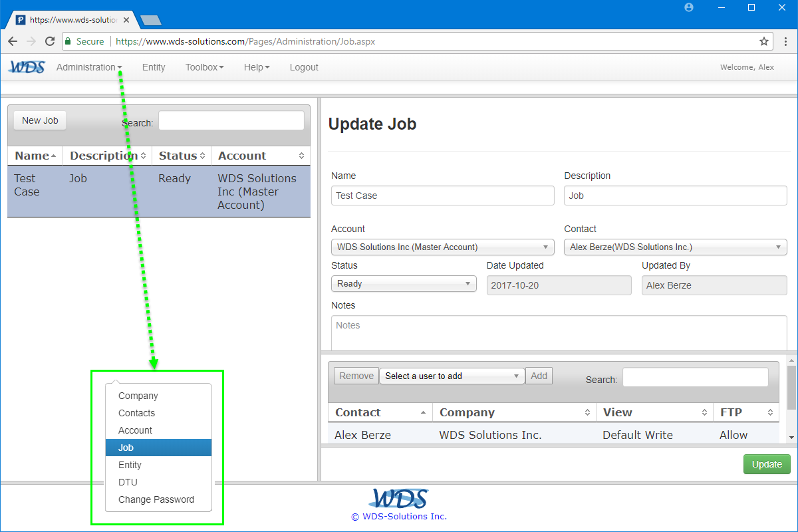
Task: Click the Name field with Test Case
Action: [443, 196]
